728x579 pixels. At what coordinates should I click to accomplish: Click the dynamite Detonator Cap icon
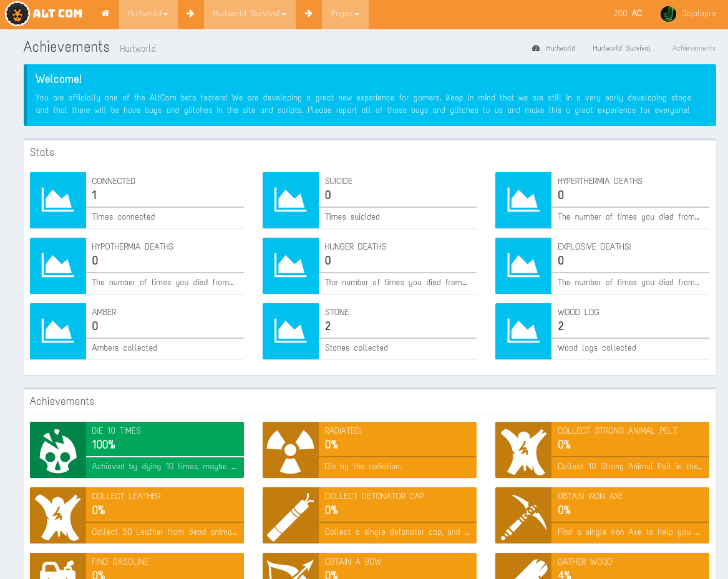click(x=290, y=515)
